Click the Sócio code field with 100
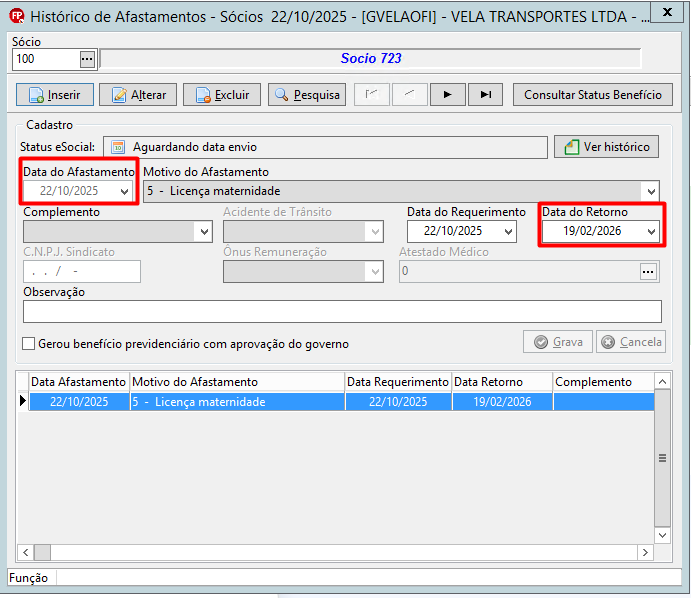 46,59
